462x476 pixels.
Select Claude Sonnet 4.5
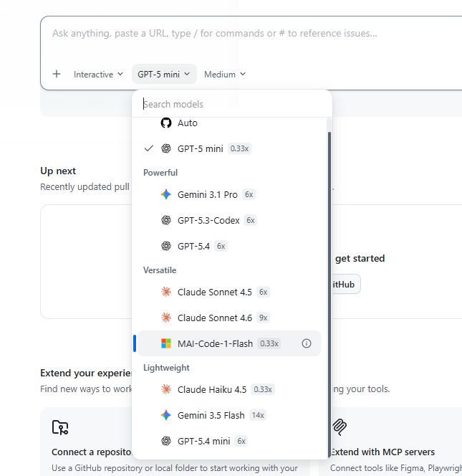(229, 292)
